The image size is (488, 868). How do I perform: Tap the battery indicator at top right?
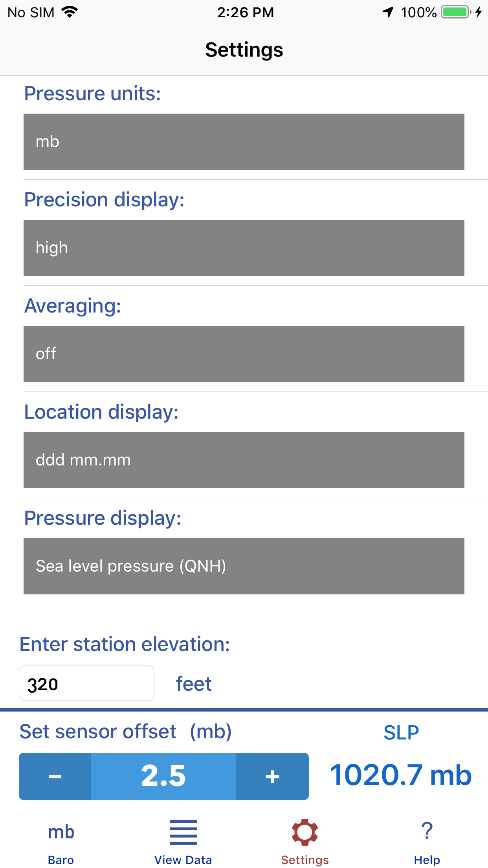[x=455, y=12]
